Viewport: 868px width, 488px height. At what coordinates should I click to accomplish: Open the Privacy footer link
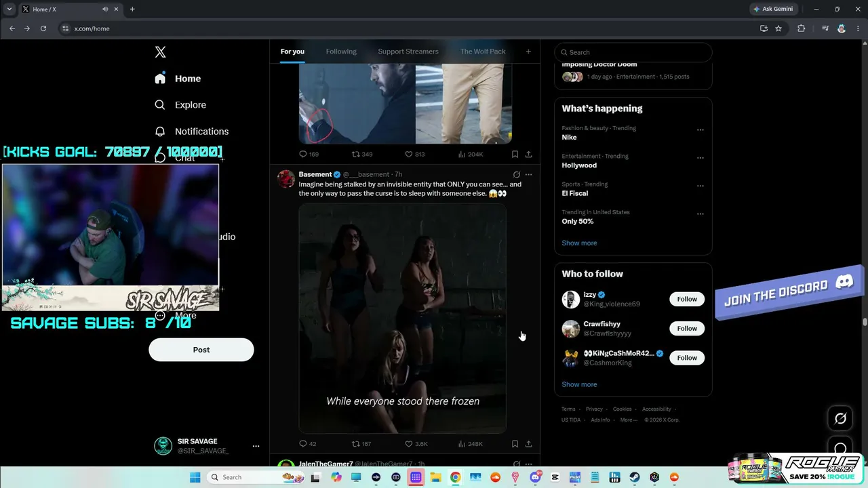point(594,409)
